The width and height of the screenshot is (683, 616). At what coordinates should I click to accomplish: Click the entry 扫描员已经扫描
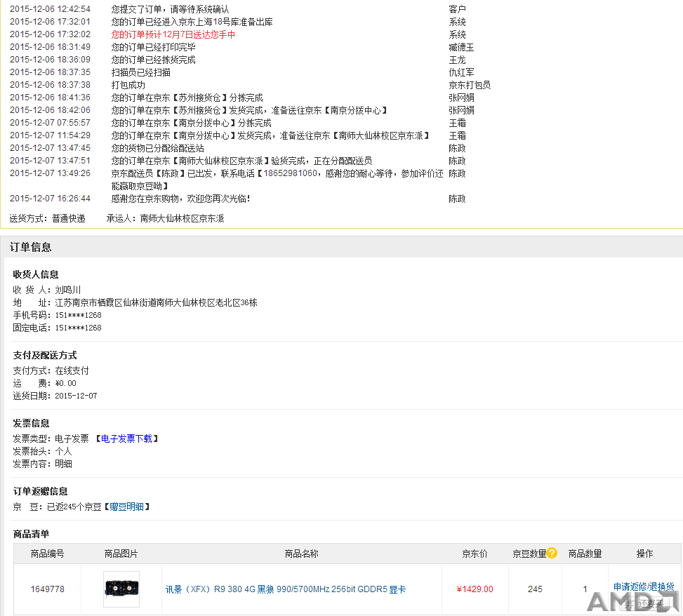pos(140,72)
